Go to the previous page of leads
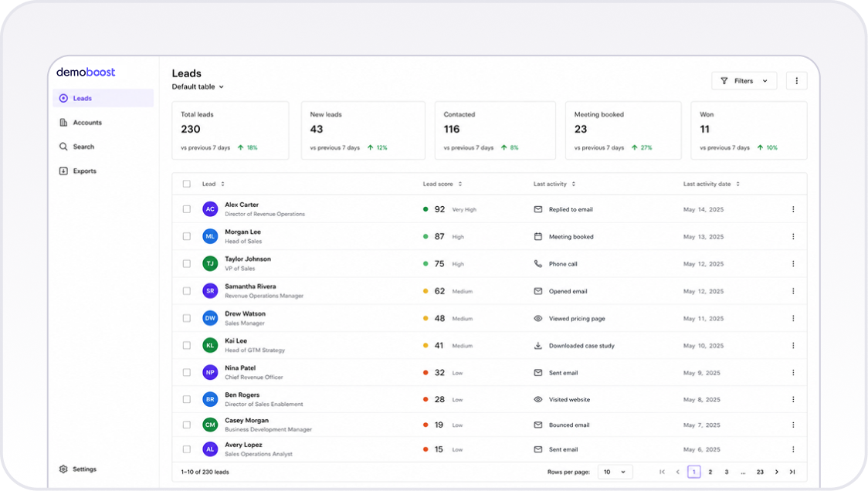868x491 pixels. (677, 472)
